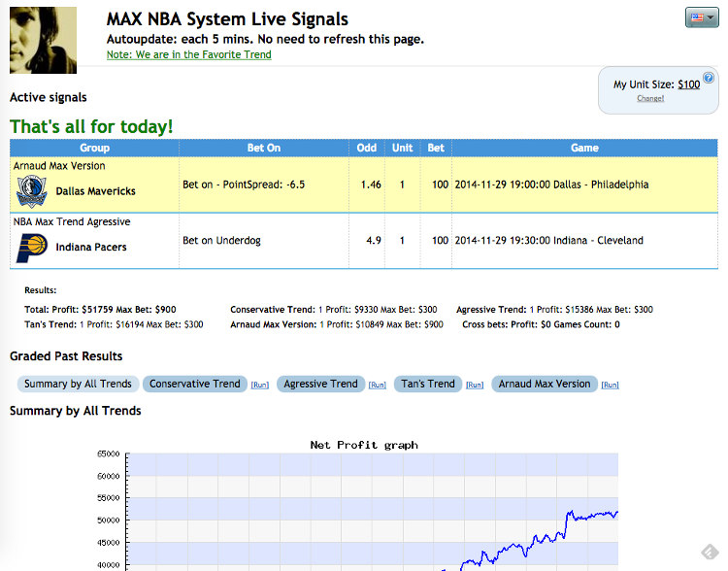The width and height of the screenshot is (728, 571).
Task: Click the Dallas Mavericks logo
Action: point(32,191)
